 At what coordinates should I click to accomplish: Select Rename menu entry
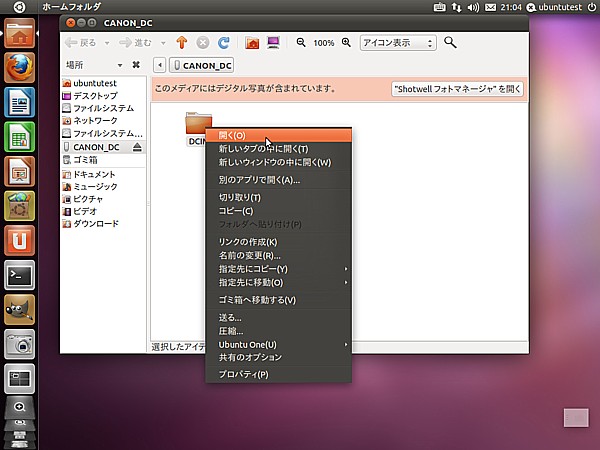click(x=279, y=255)
